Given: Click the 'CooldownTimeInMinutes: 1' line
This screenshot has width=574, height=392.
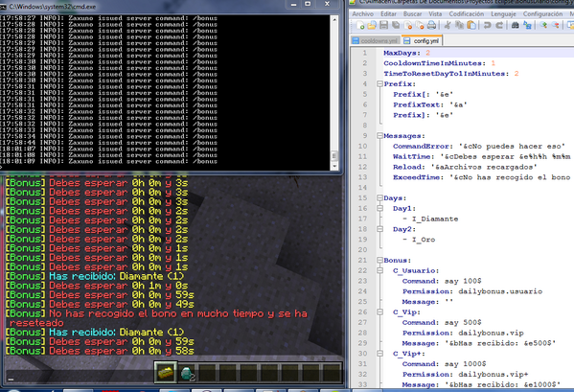Looking at the screenshot, I should point(439,63).
